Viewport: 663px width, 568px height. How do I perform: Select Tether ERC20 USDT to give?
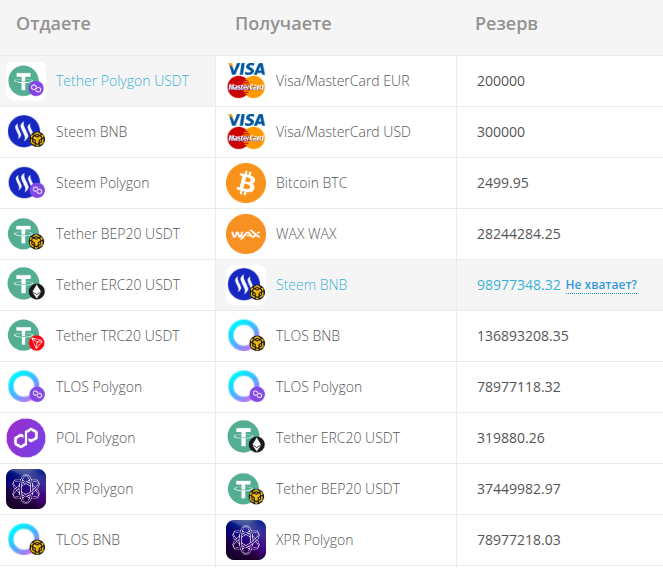click(118, 285)
